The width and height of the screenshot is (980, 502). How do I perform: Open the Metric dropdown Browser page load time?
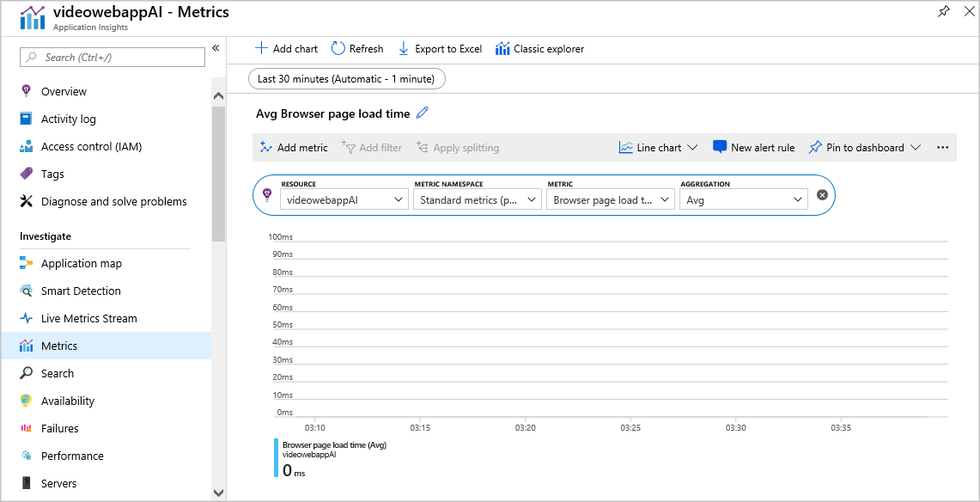coord(611,199)
